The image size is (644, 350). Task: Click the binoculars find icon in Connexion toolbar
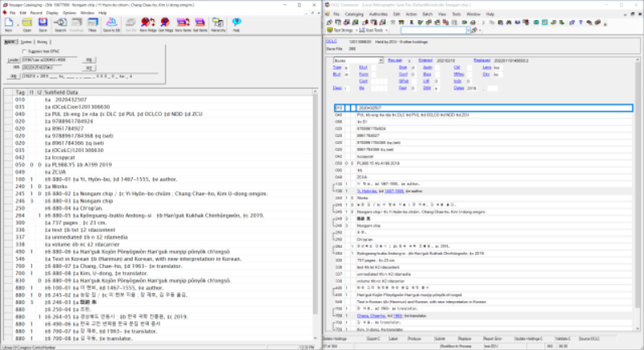pyautogui.click(x=509, y=23)
